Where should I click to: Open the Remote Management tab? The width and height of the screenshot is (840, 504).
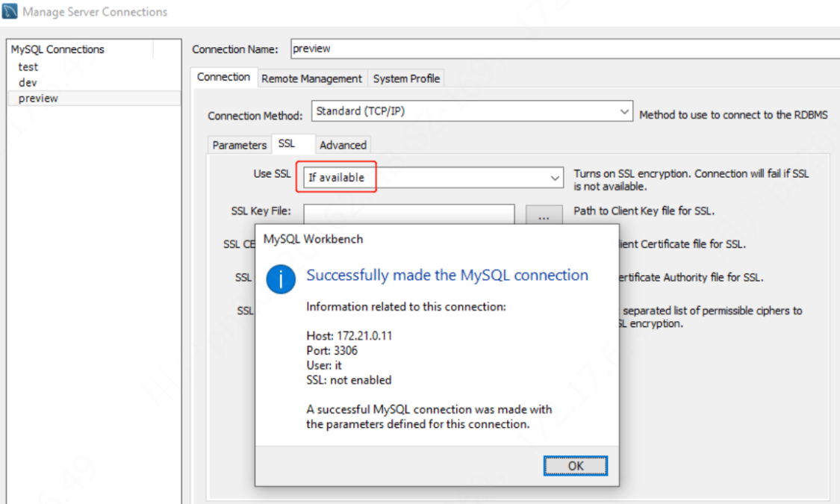point(312,78)
